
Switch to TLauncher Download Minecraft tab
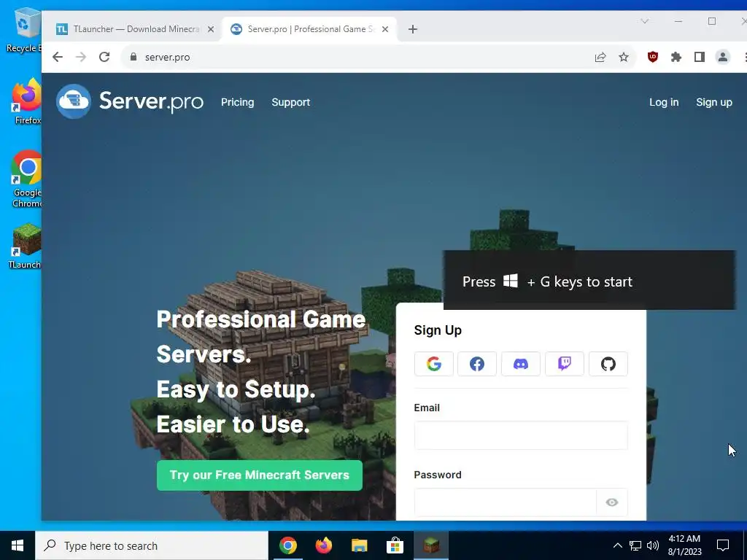click(x=134, y=29)
